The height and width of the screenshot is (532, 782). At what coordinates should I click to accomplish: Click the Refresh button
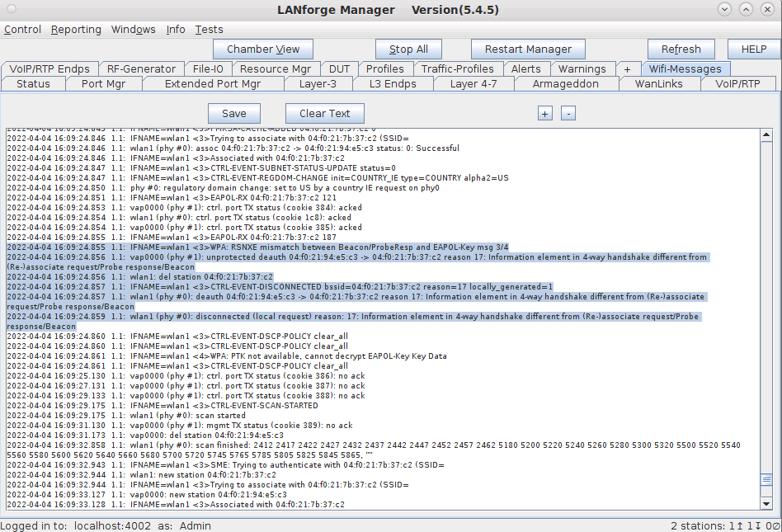tap(681, 49)
